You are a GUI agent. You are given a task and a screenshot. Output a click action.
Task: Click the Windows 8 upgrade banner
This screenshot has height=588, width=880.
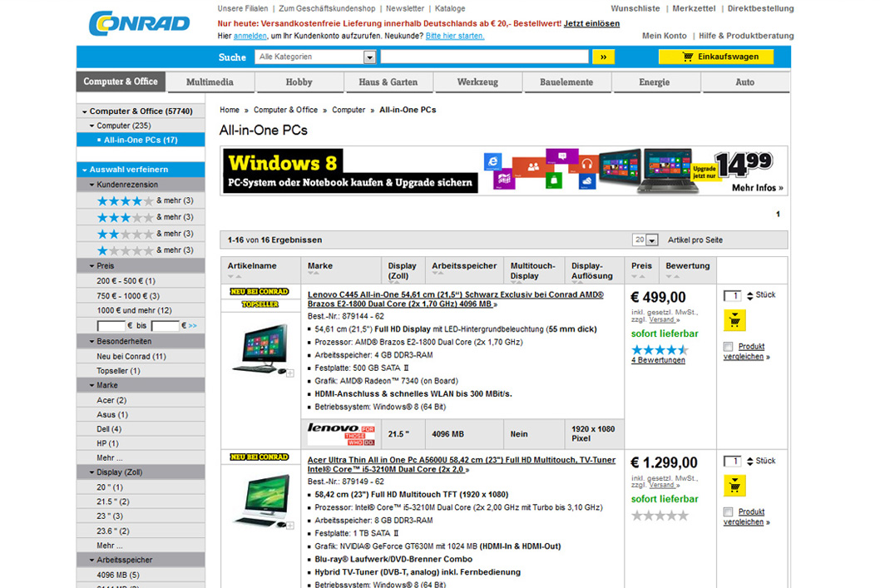coord(503,171)
